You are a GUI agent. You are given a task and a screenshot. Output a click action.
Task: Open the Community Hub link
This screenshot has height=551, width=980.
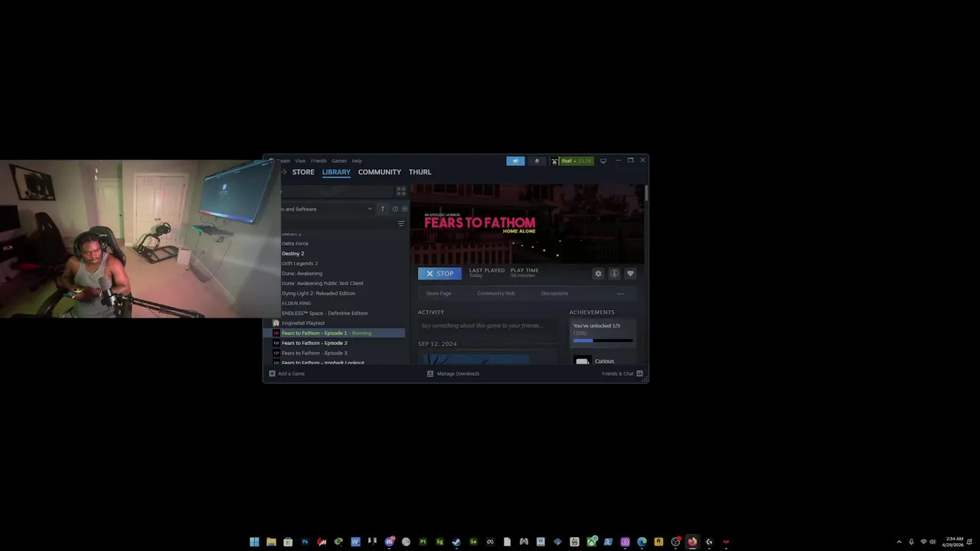(x=496, y=293)
